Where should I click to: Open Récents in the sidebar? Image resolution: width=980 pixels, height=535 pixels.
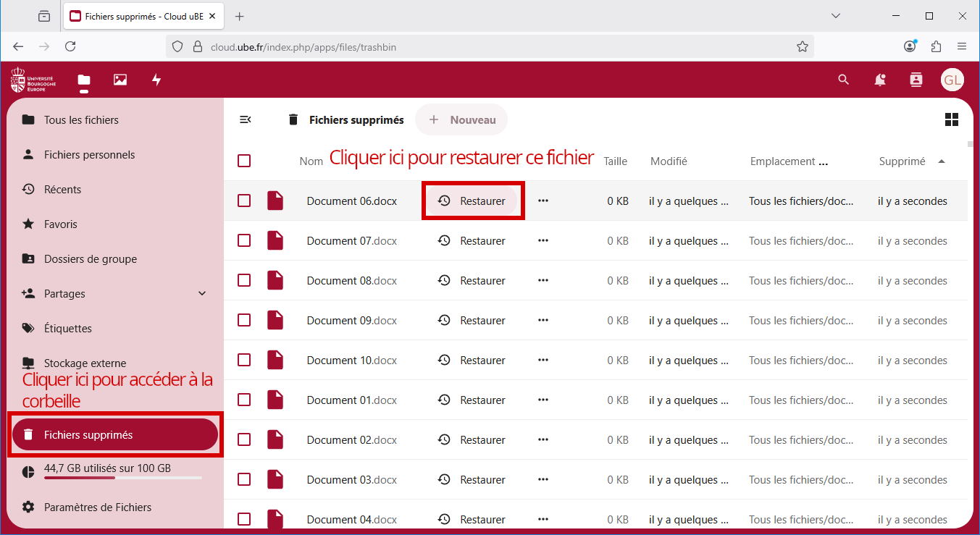click(62, 190)
